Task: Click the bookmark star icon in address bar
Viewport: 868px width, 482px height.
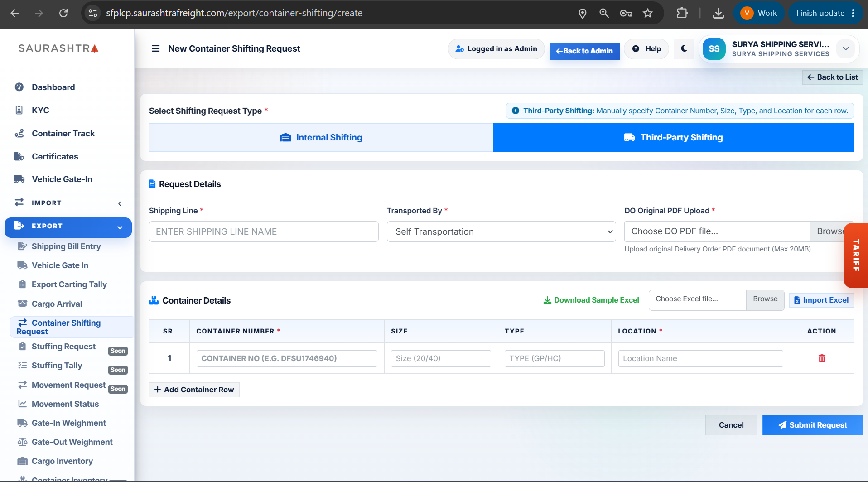Action: pyautogui.click(x=648, y=13)
